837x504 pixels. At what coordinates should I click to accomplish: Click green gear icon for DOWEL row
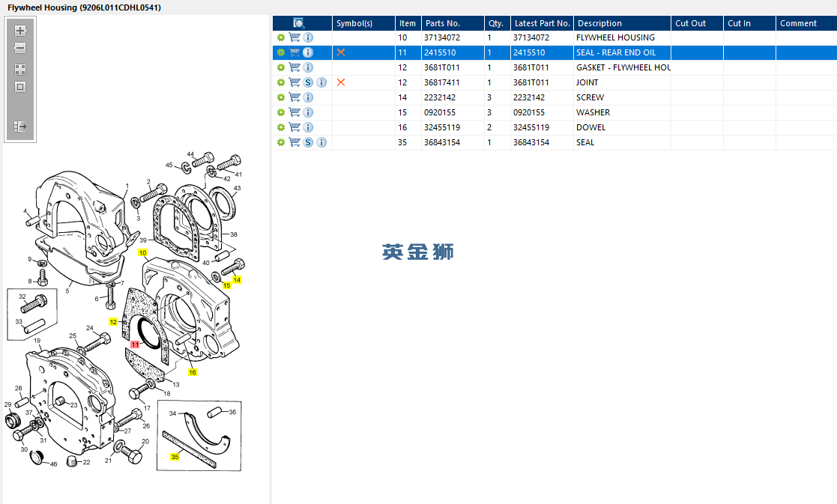point(281,127)
